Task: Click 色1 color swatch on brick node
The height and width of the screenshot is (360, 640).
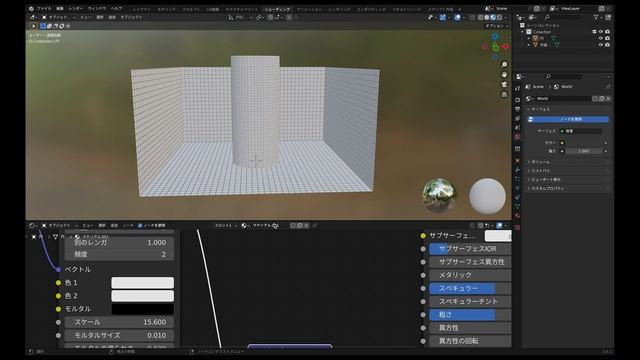Action: click(142, 282)
